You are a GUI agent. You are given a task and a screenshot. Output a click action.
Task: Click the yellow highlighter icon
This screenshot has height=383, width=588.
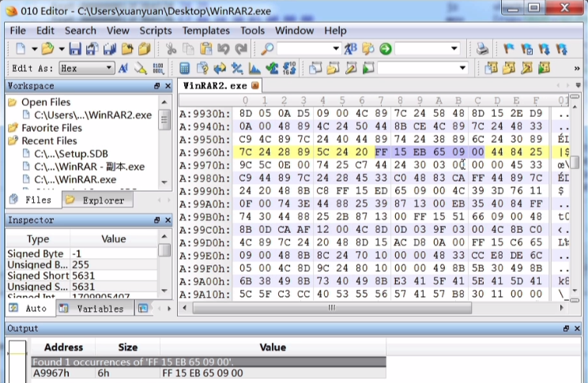tap(141, 68)
